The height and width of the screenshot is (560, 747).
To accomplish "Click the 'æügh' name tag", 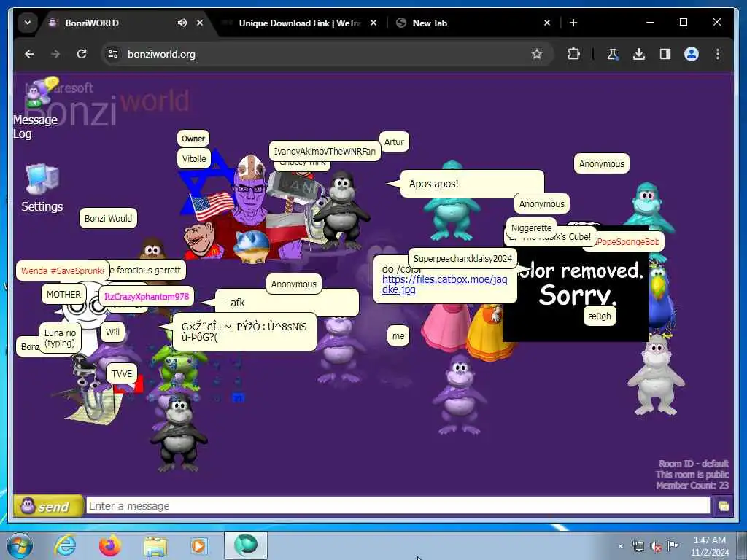I will tap(600, 316).
